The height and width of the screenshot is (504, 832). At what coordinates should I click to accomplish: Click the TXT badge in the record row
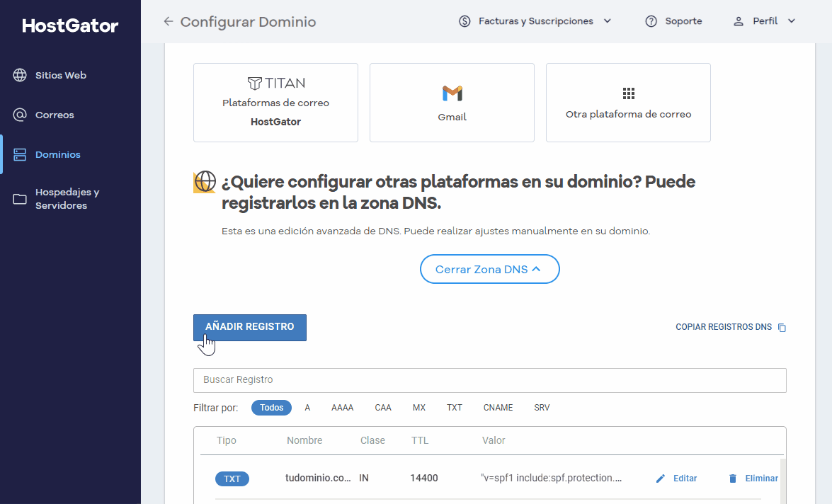point(232,479)
